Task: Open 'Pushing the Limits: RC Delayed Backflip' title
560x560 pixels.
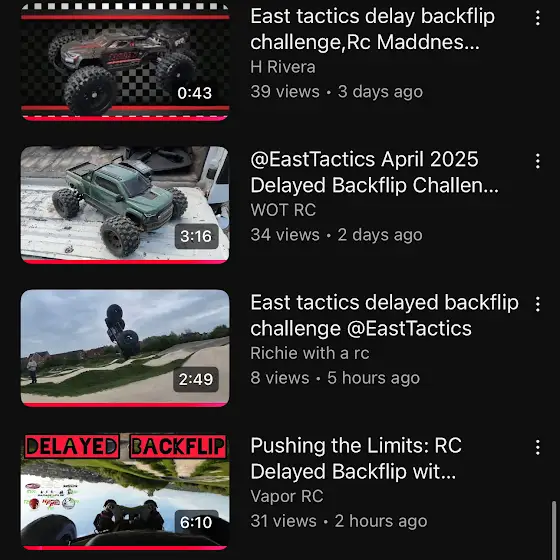Action: coord(356,459)
